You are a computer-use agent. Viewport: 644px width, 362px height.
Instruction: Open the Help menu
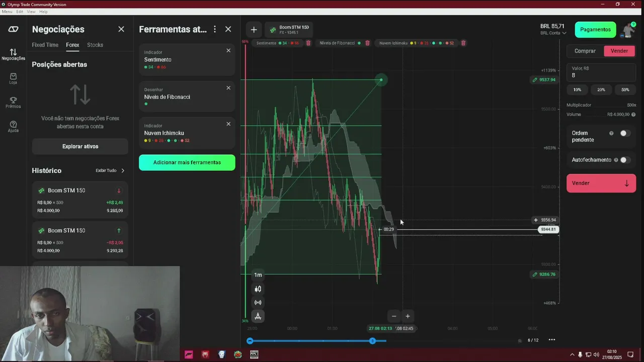click(x=43, y=12)
